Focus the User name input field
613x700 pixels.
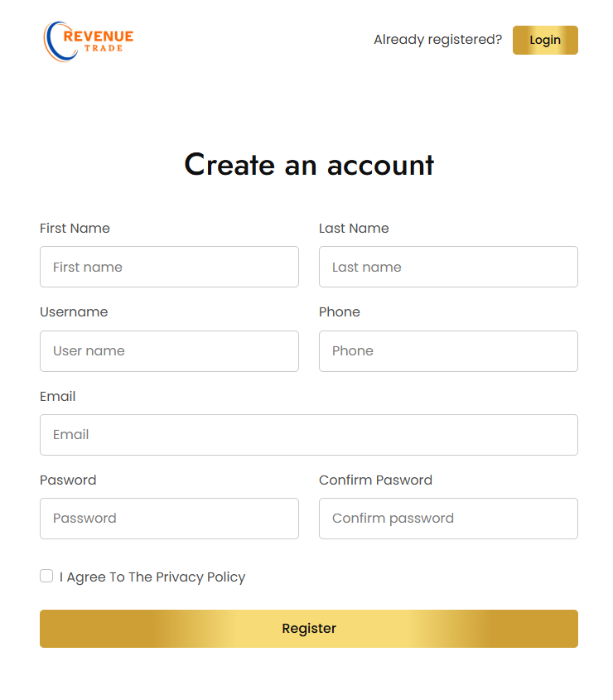pyautogui.click(x=169, y=351)
